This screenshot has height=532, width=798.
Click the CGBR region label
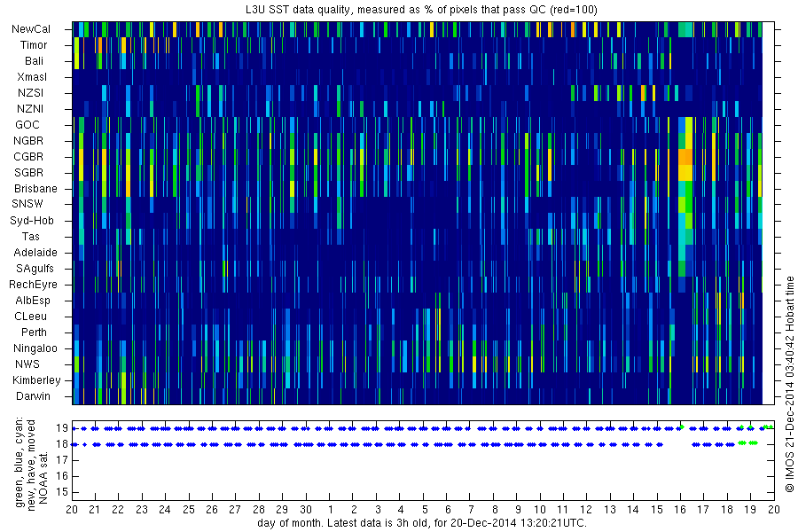pyautogui.click(x=28, y=157)
